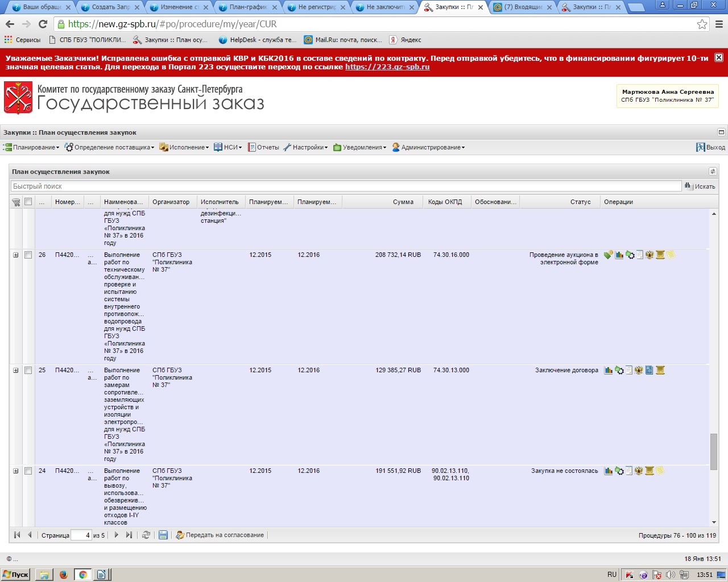Open the bar chart icon in row 25
728x582 pixels.
point(609,371)
